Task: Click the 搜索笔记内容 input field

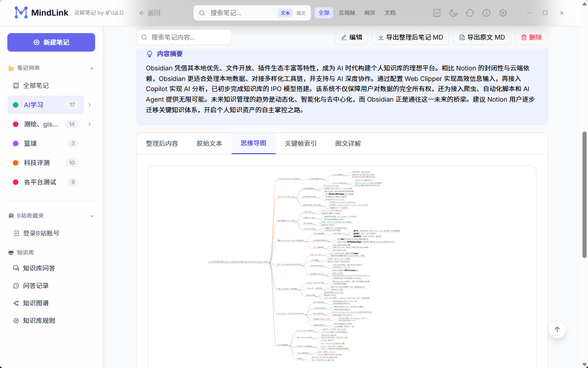Action: click(x=184, y=37)
